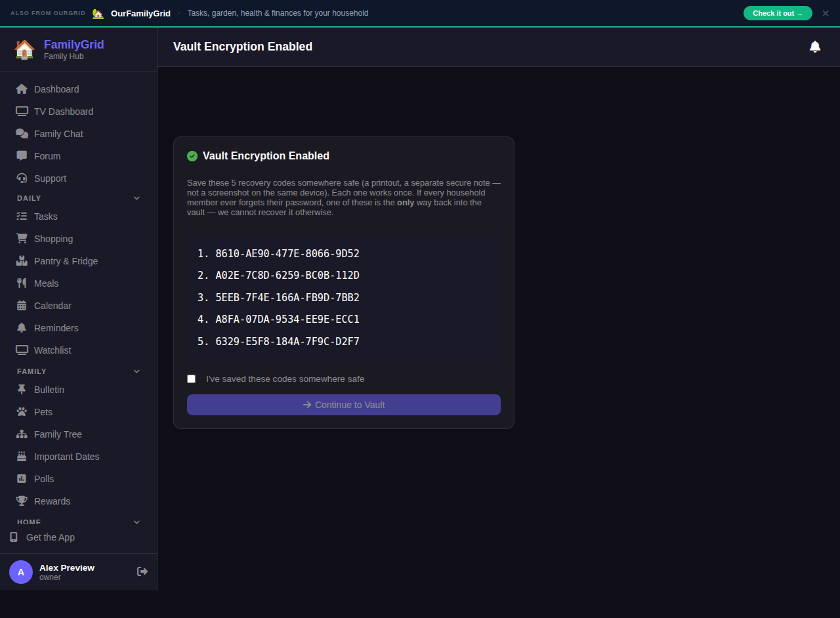840x618 pixels.
Task: Click the Watchlist screen icon
Action: [x=22, y=350]
